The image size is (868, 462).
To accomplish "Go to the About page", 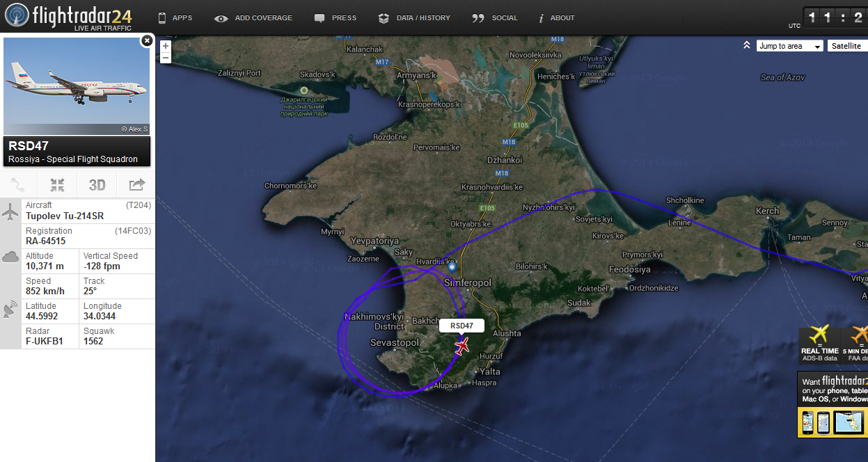I will coord(557,18).
